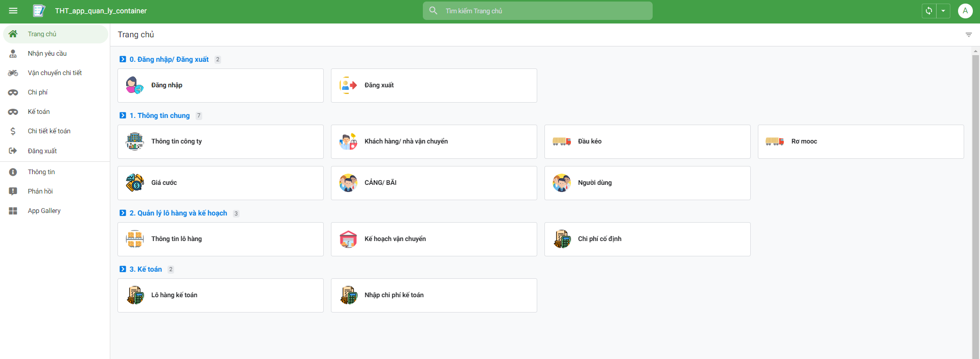Open Vận chuyển chi tiết sidebar item
980x359 pixels.
[55, 73]
